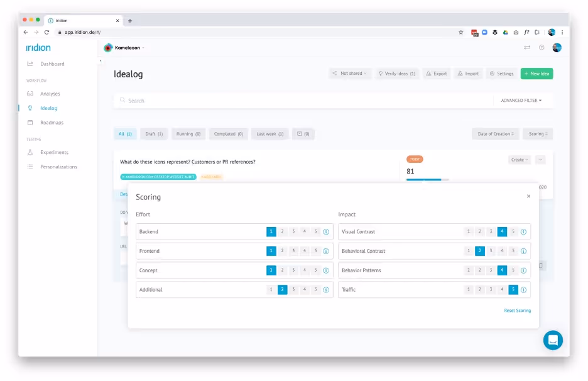Image resolution: width=588 pixels, height=381 pixels.
Task: Click the score 81 progress bar
Action: [x=428, y=180]
